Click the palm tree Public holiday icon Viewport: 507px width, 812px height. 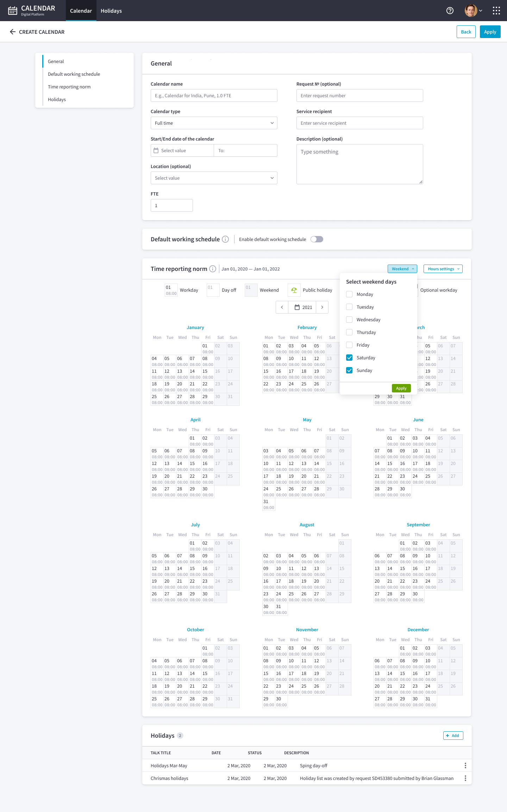294,290
